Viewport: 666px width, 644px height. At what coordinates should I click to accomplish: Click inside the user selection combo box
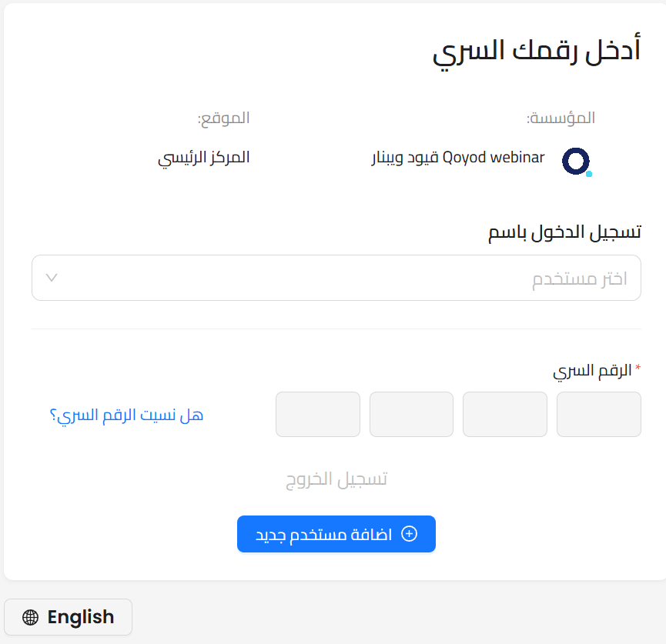[336, 278]
